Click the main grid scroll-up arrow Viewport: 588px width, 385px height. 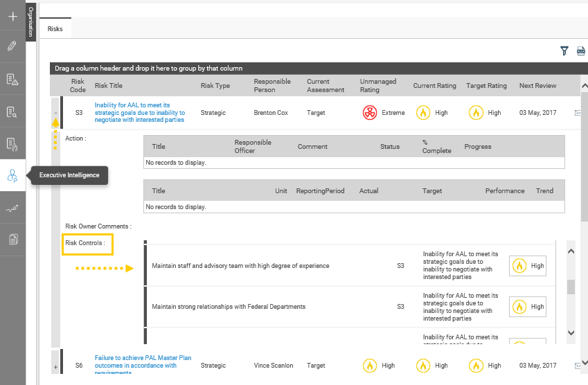click(x=584, y=84)
